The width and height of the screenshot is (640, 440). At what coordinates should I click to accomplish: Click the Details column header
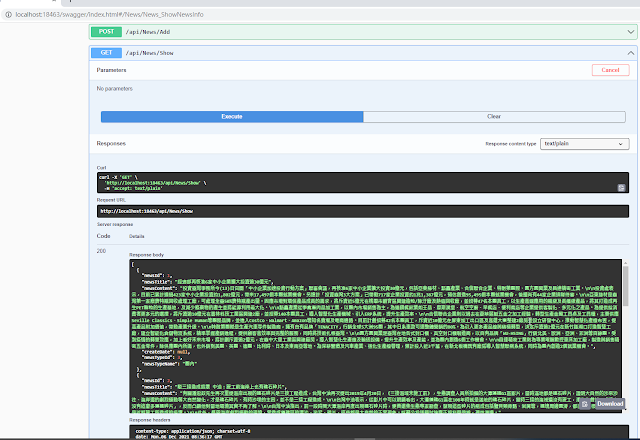[x=137, y=236]
